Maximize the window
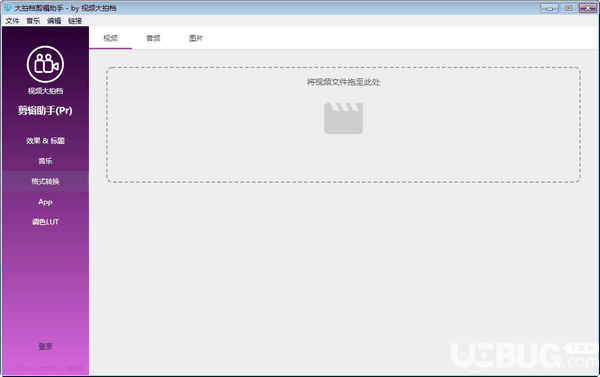Image resolution: width=600 pixels, height=377 pixels. pyautogui.click(x=569, y=8)
